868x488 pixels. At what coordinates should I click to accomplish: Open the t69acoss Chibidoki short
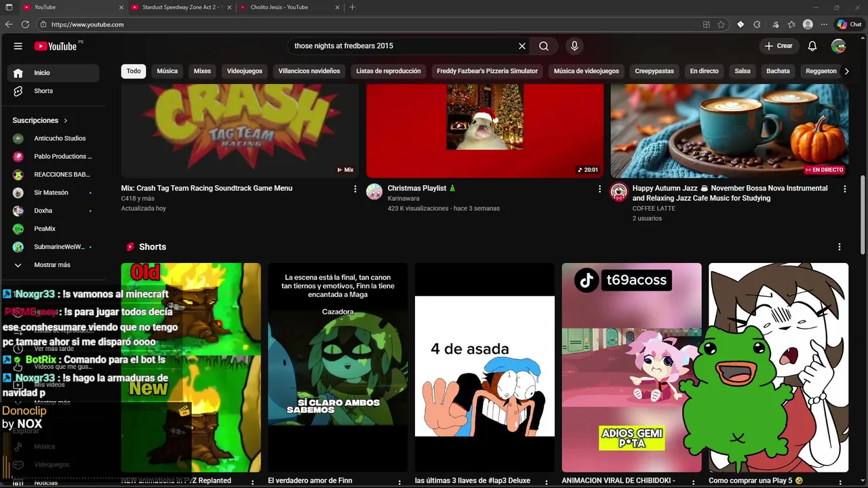click(631, 367)
